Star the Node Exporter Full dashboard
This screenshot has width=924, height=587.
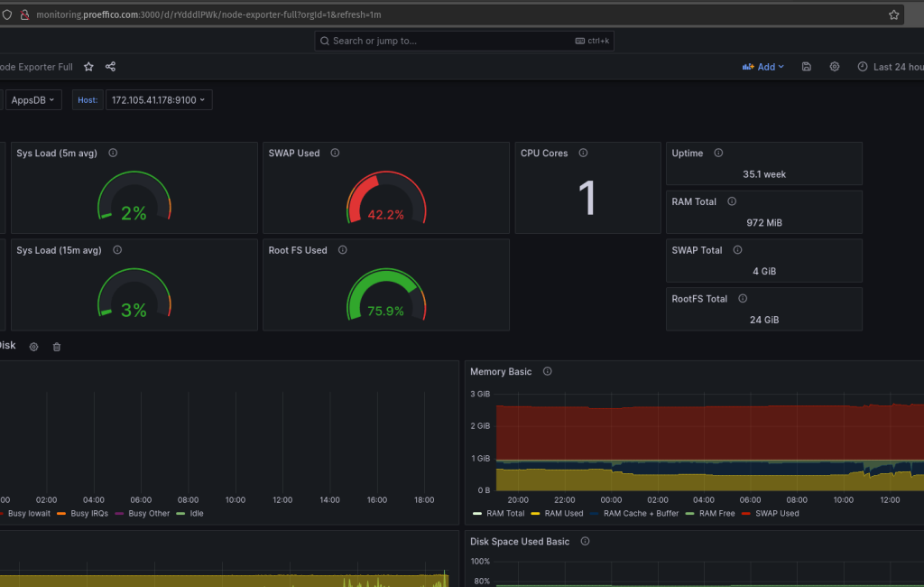(88, 67)
